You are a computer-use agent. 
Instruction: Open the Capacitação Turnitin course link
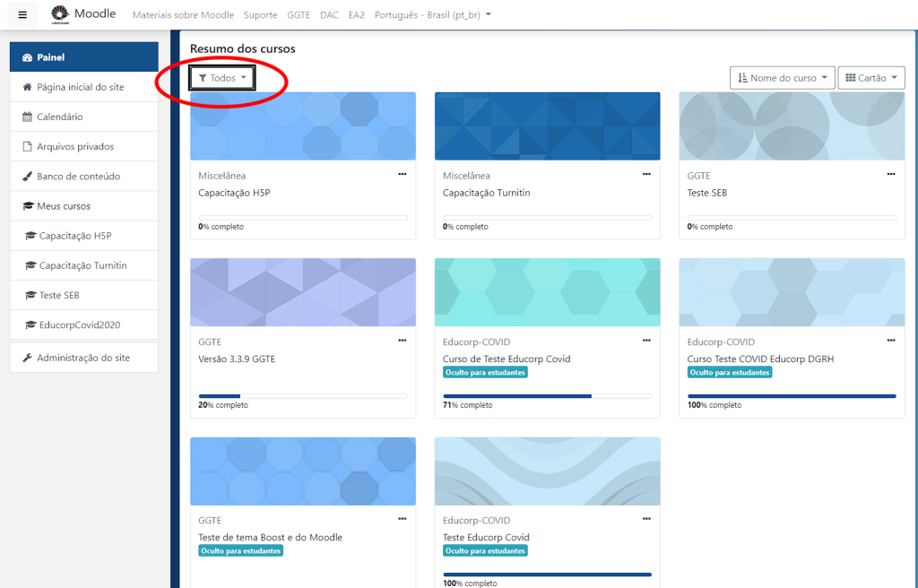tap(486, 193)
